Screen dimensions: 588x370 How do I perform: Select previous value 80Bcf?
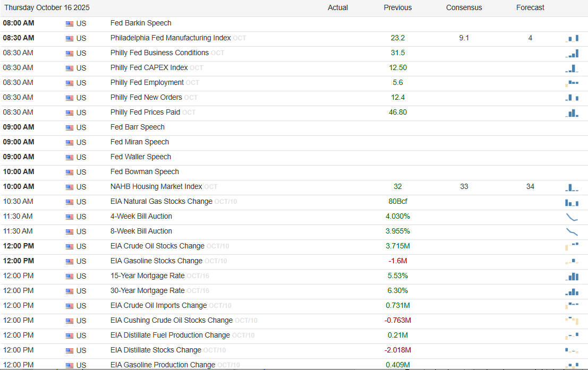tap(397, 201)
